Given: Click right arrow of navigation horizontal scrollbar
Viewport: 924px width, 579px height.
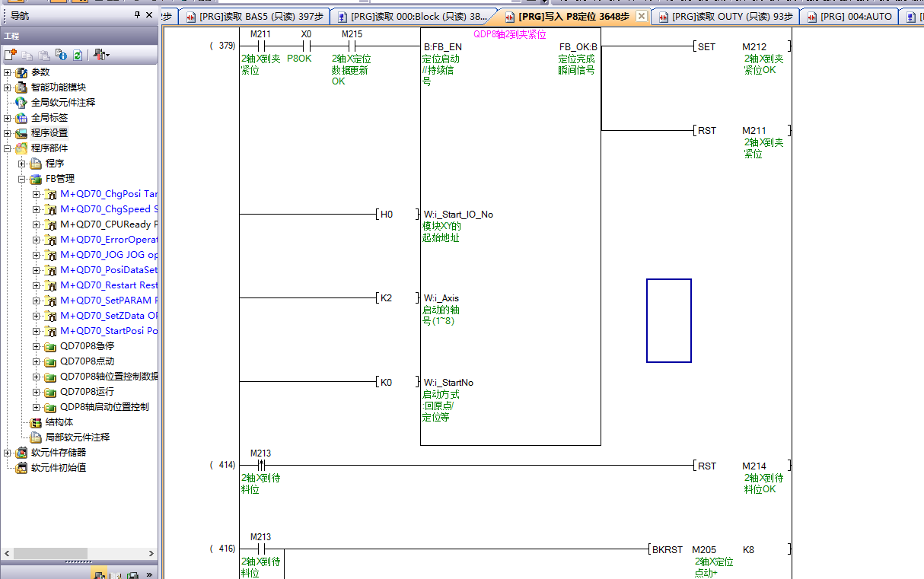Looking at the screenshot, I should [x=151, y=554].
